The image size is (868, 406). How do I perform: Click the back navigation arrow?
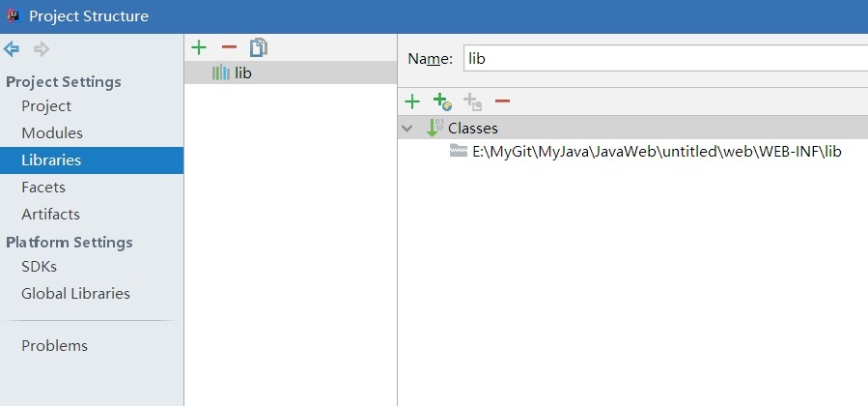pos(12,49)
